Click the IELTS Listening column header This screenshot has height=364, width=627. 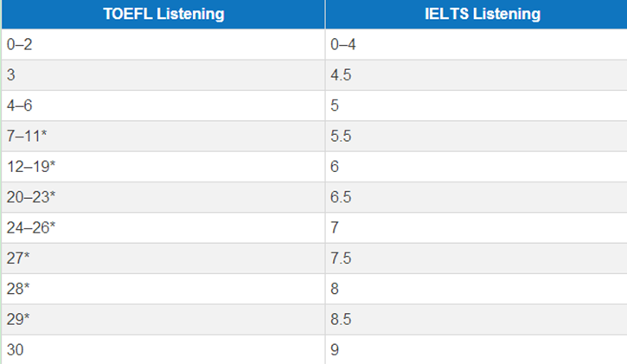click(477, 14)
